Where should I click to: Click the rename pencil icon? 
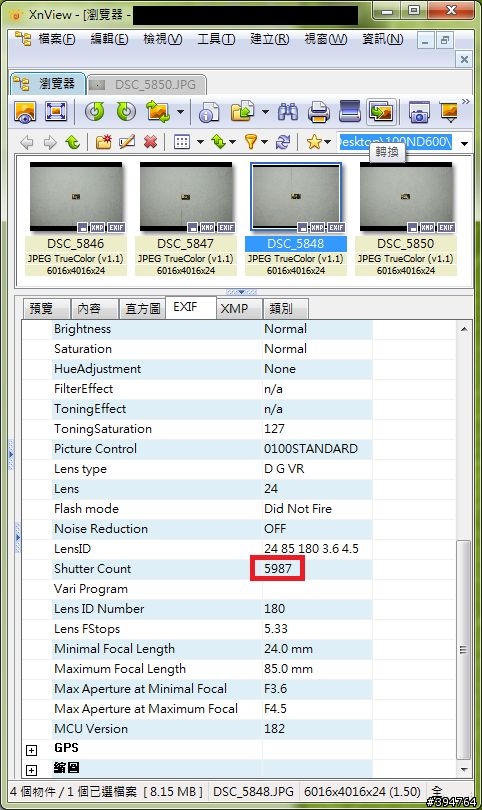[x=127, y=142]
